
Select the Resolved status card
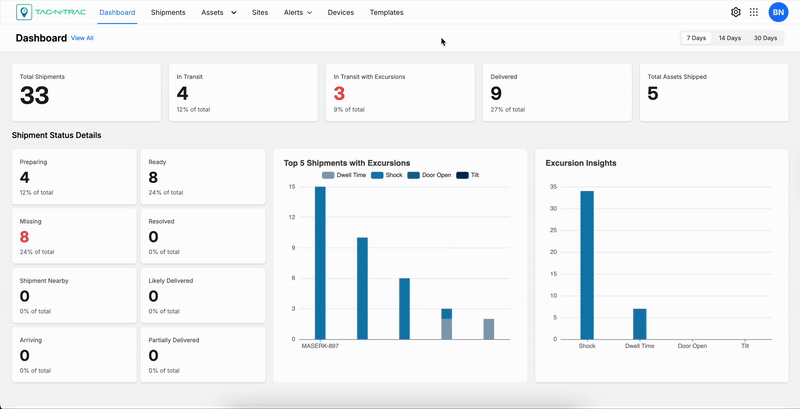203,236
